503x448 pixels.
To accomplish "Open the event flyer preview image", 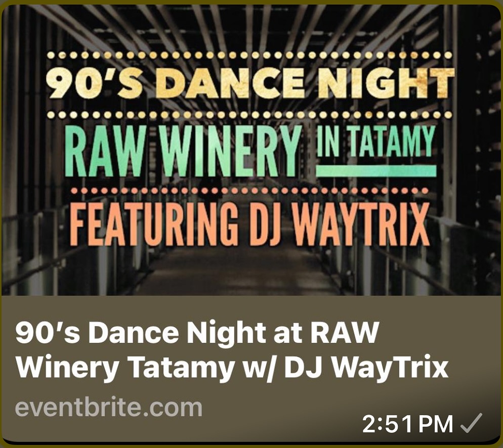I will coord(251,150).
